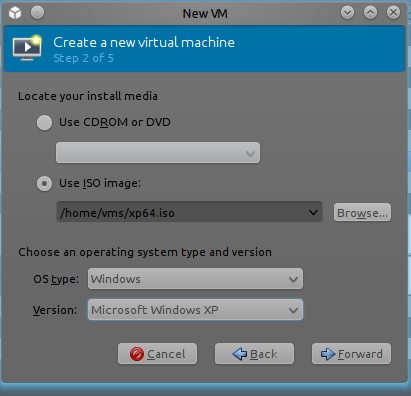Open the CDROM device dropdown
Screen dimensions: 411x396
tap(158, 153)
